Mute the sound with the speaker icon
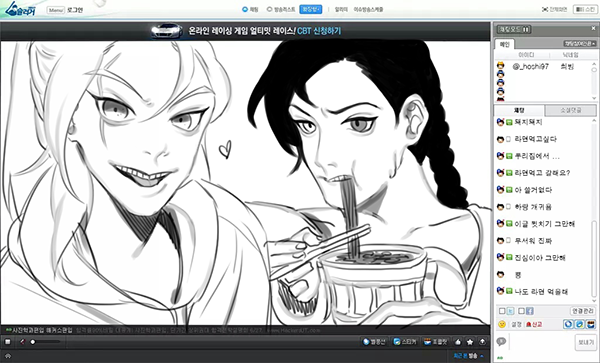This screenshot has width=600, height=363. click(x=23, y=342)
